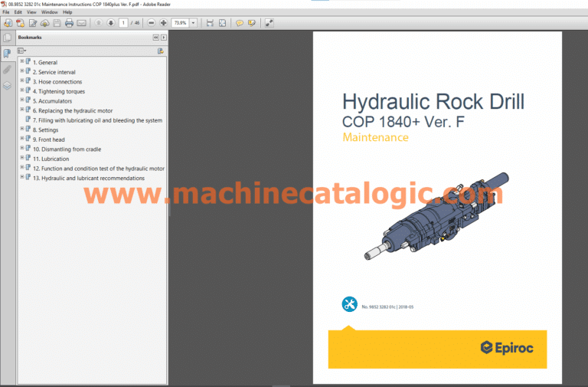Open the Window menu
This screenshot has height=387, width=588.
pyautogui.click(x=50, y=12)
